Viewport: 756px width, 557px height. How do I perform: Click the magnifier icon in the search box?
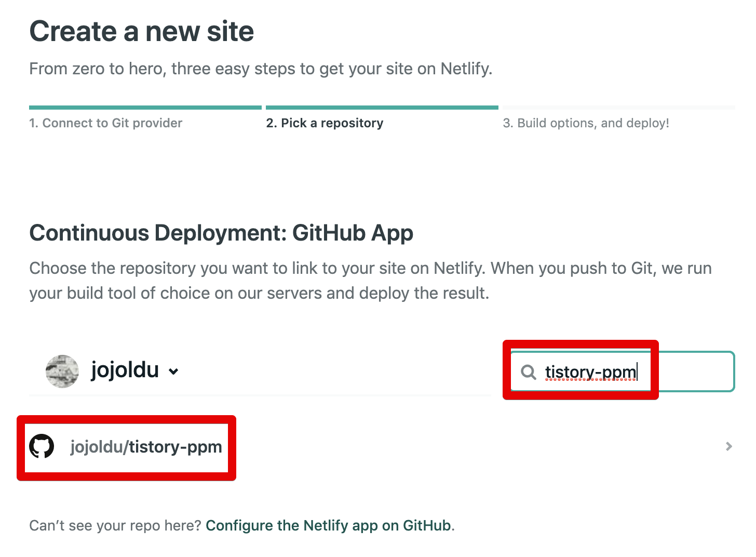528,372
